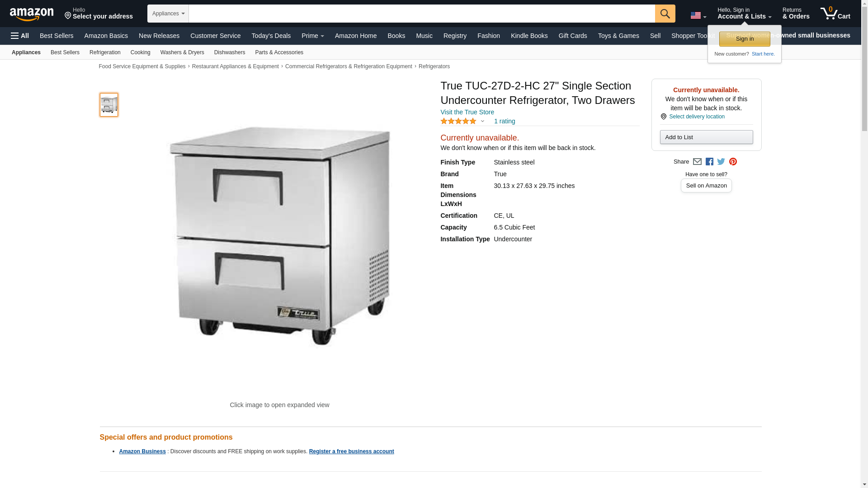This screenshot has width=868, height=488.
Task: Share via email envelope icon
Action: (x=697, y=162)
